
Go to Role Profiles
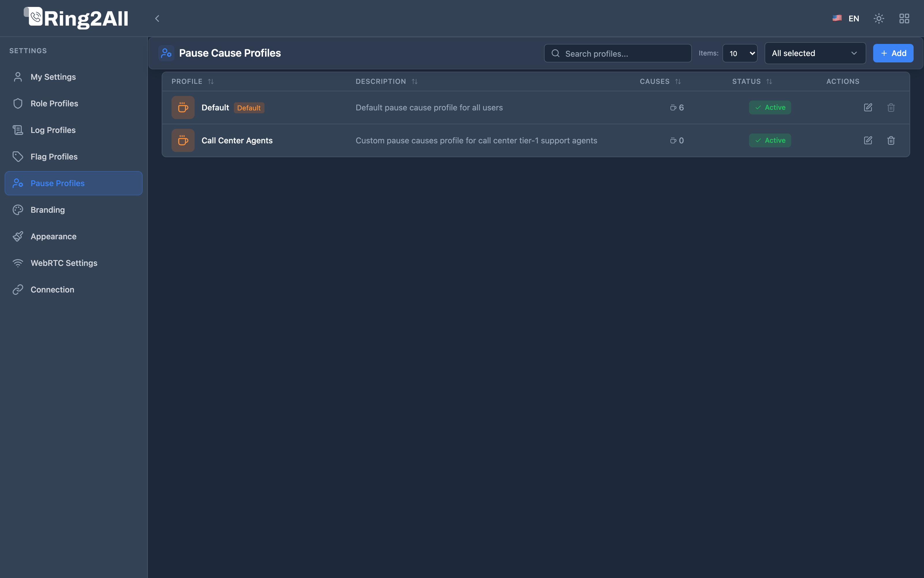click(73, 103)
